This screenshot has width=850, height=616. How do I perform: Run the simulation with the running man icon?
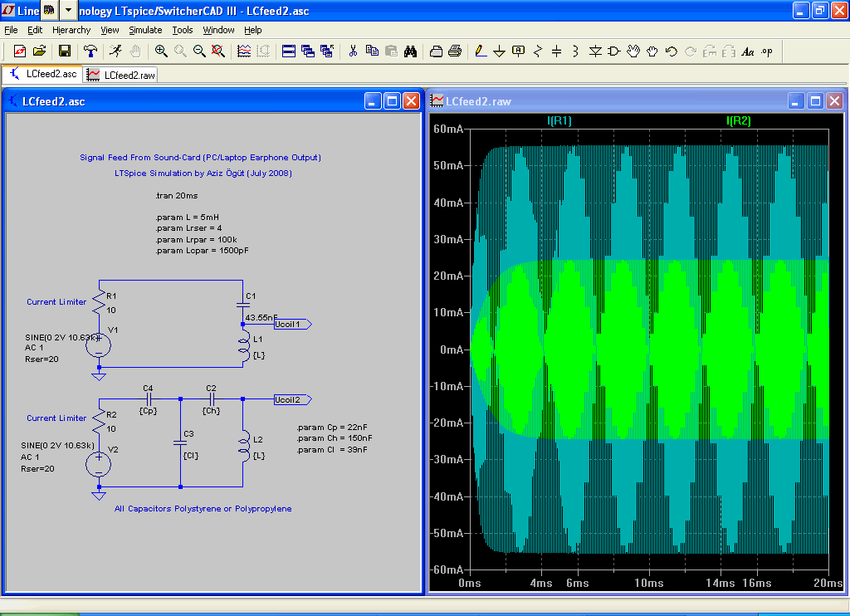point(115,51)
